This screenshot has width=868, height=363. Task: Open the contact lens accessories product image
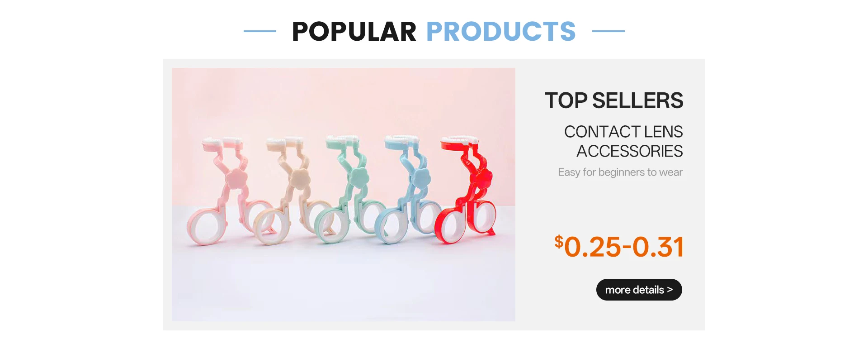point(344,195)
